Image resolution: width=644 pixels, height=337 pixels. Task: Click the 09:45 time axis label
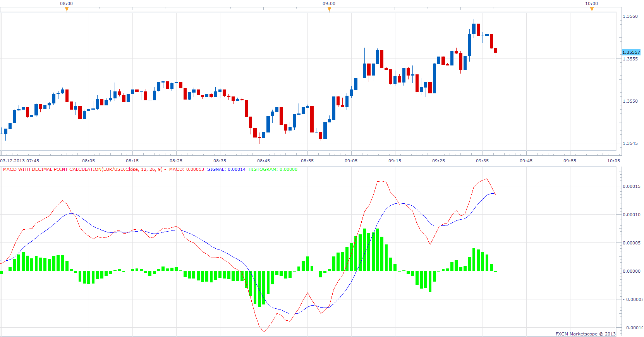(526, 161)
